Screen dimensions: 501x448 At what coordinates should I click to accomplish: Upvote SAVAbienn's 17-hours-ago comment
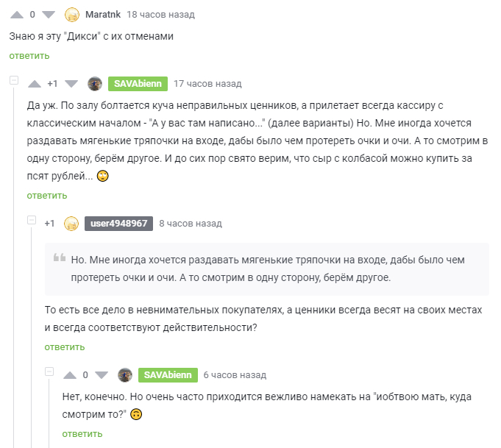pos(35,84)
